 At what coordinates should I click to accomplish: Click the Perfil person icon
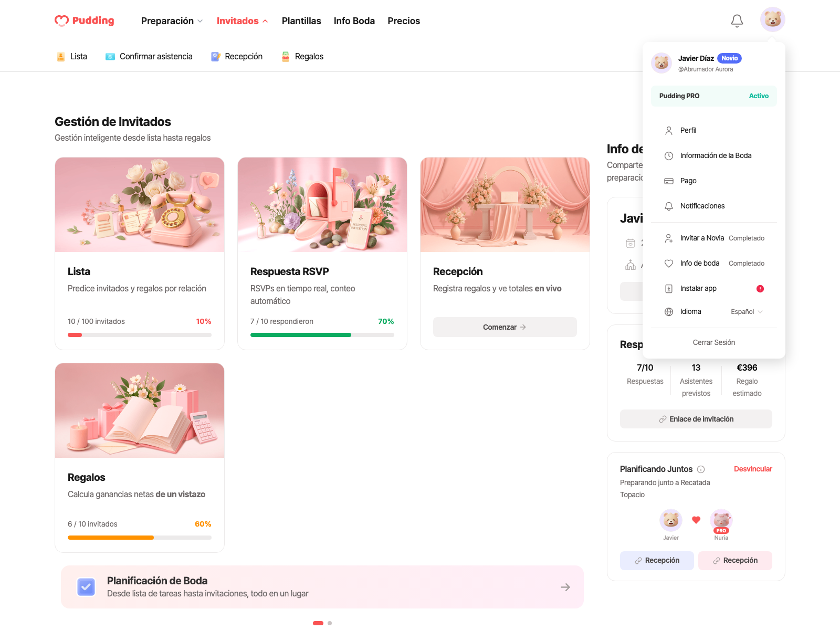point(669,131)
